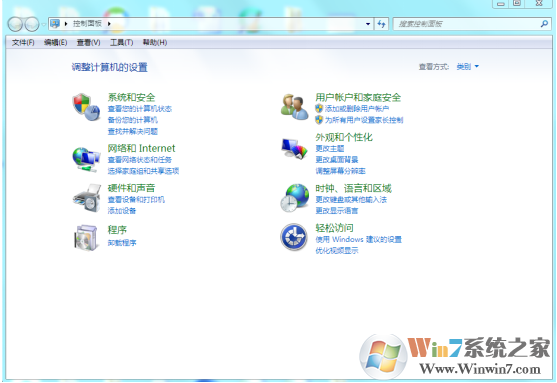This screenshot has width=557, height=383.
Task: Click 优化视频显示 link
Action: tap(337, 251)
